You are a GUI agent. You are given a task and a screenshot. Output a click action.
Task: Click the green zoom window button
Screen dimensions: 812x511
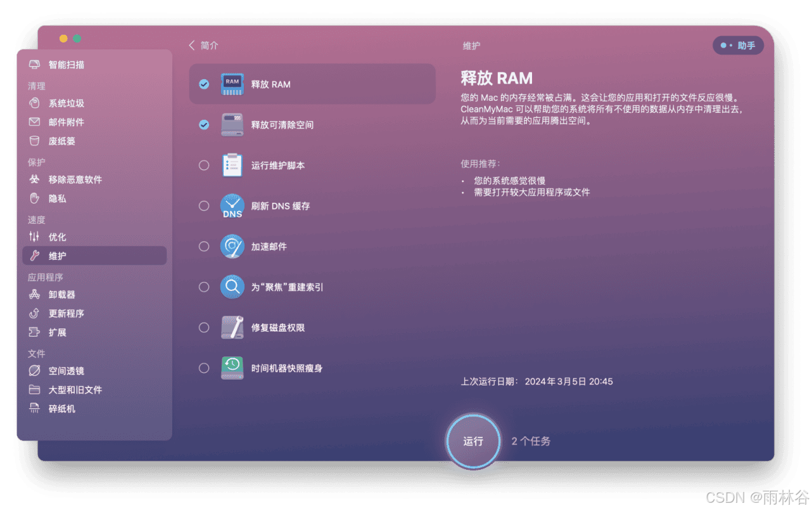(77, 39)
